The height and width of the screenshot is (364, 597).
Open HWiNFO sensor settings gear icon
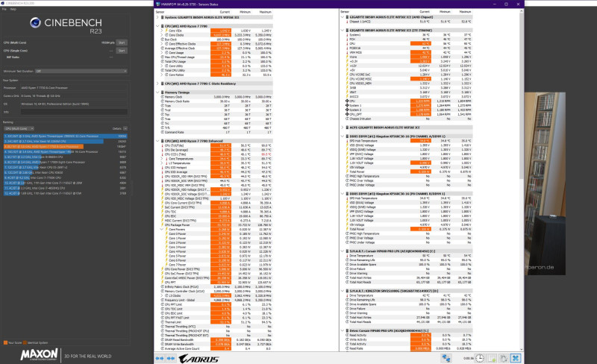[x=503, y=358]
